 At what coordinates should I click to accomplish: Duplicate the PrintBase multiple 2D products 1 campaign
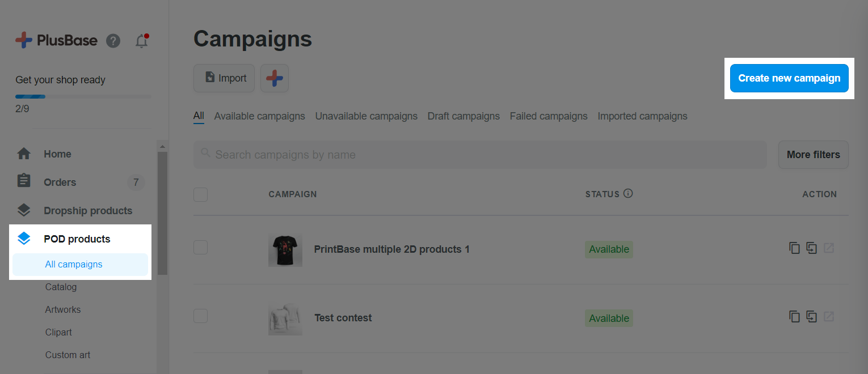point(794,248)
